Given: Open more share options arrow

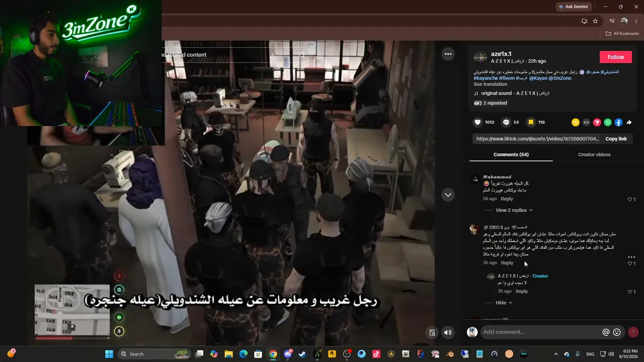Looking at the screenshot, I should [629, 122].
